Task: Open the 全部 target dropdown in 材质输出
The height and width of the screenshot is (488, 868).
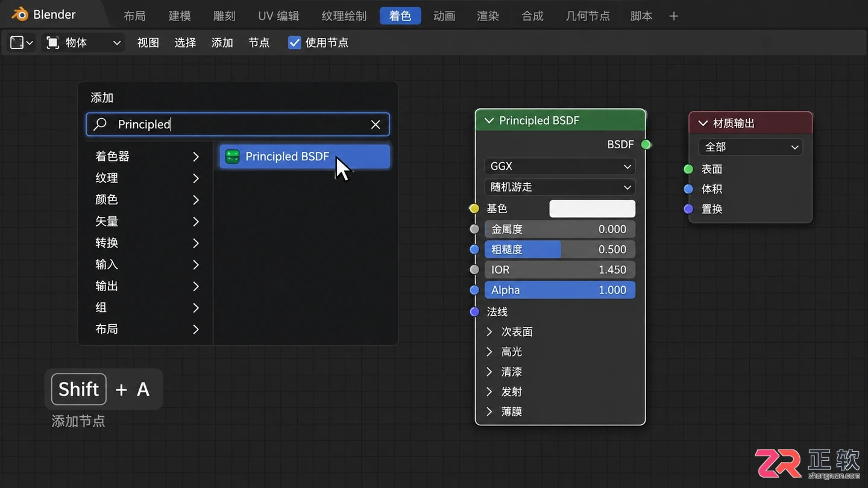Action: click(x=750, y=147)
